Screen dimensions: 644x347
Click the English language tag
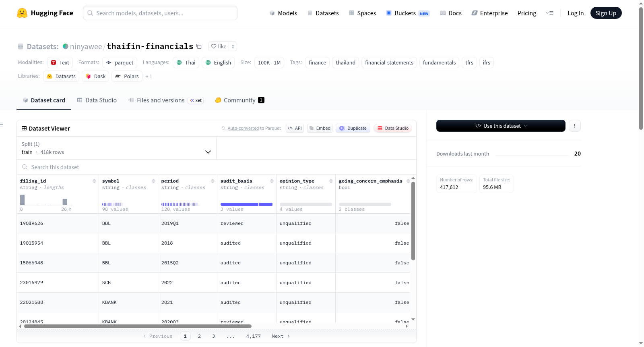(218, 62)
